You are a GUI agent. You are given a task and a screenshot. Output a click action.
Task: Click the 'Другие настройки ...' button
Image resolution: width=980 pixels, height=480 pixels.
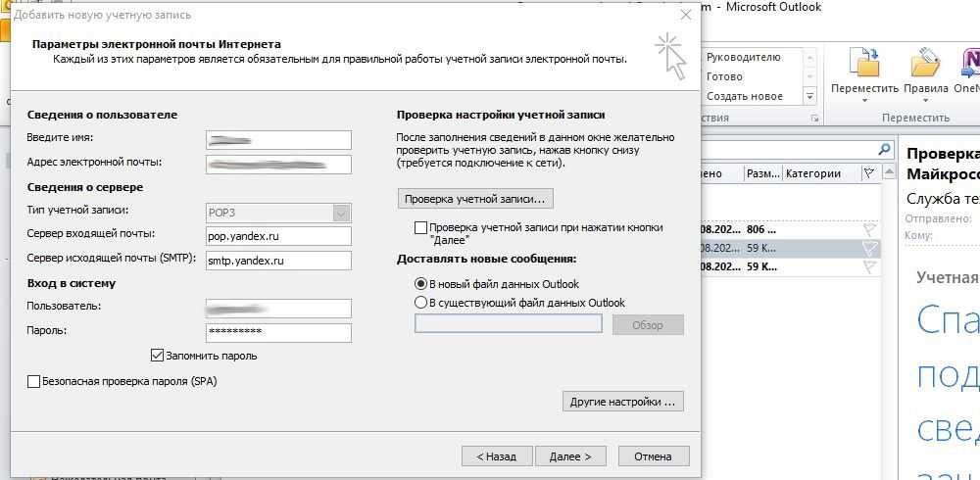(622, 402)
